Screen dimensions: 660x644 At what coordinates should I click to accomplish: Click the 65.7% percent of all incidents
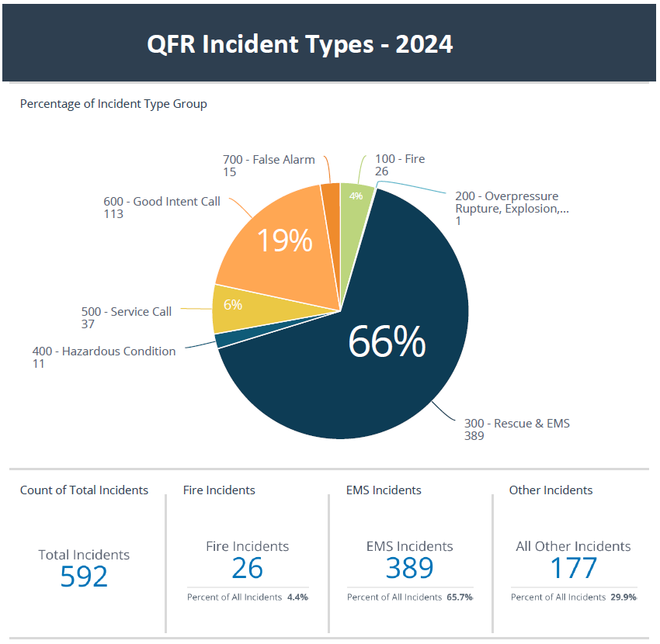[458, 597]
